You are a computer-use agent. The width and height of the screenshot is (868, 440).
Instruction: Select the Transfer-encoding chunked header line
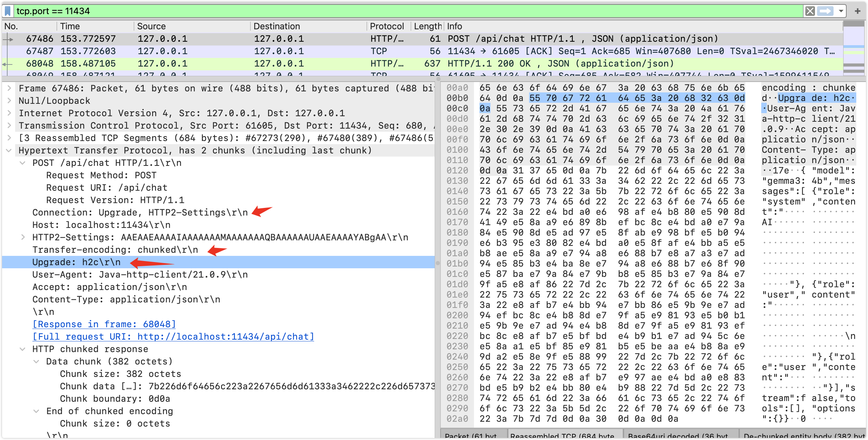click(x=115, y=250)
